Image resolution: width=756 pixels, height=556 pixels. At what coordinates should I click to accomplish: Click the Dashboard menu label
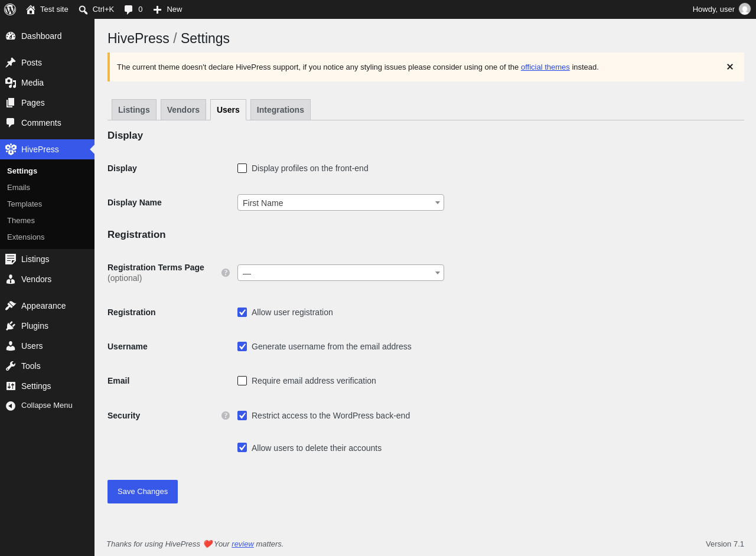[x=41, y=36]
